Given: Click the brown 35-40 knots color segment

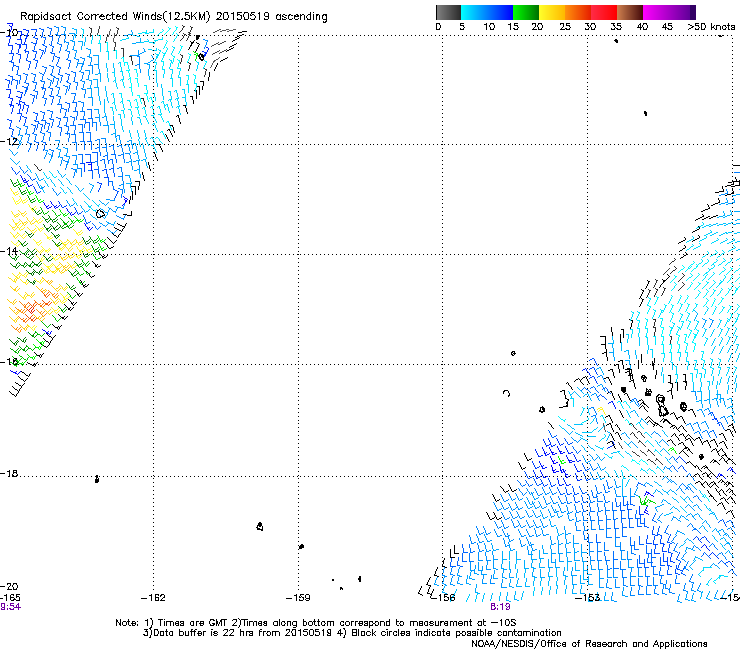Looking at the screenshot, I should 630,12.
